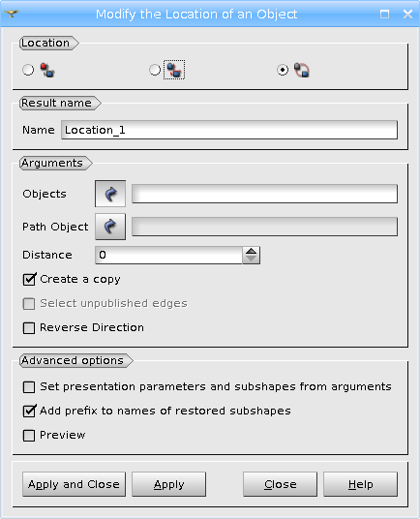This screenshot has width=420, height=519.
Task: Click into the Distance value field
Action: 168,255
